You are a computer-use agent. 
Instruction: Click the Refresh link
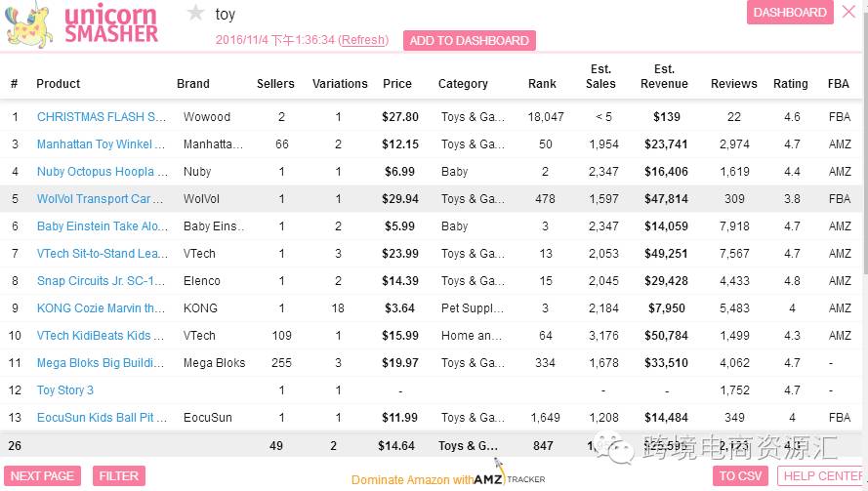363,40
